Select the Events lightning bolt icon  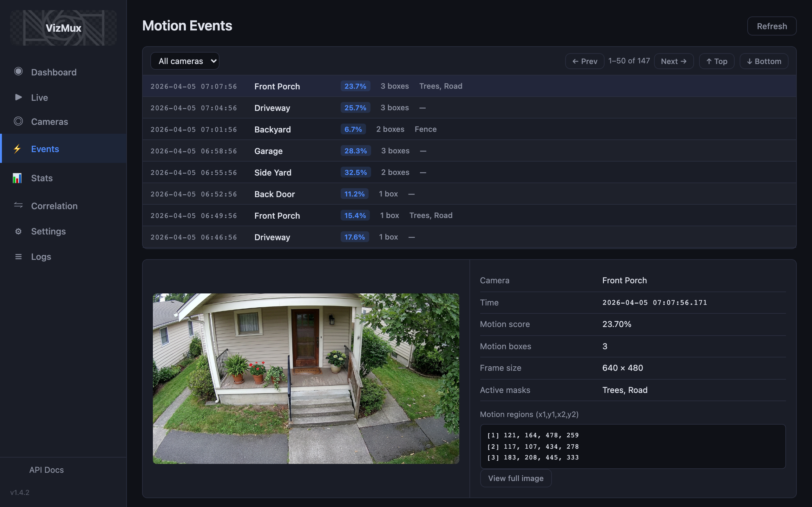point(17,149)
